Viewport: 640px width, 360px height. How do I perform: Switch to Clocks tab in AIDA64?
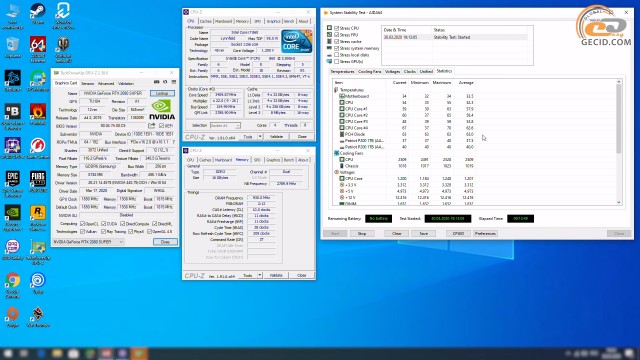pos(409,71)
